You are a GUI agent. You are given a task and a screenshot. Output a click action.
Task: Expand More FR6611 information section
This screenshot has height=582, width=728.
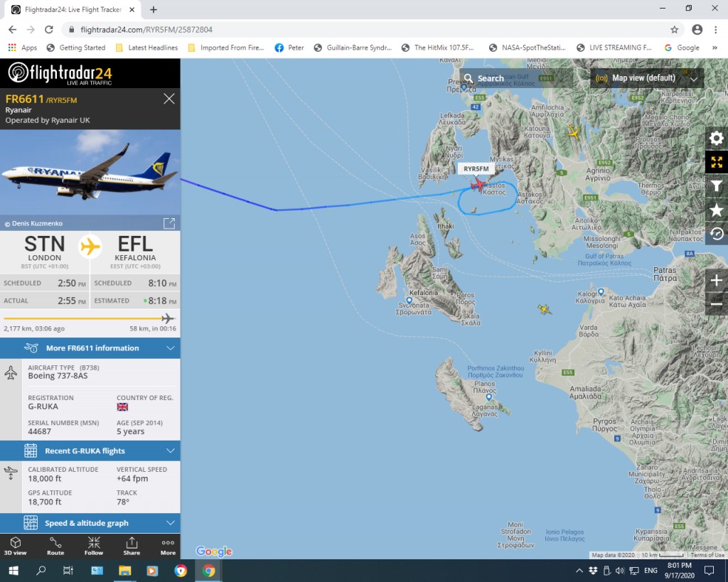tap(90, 348)
